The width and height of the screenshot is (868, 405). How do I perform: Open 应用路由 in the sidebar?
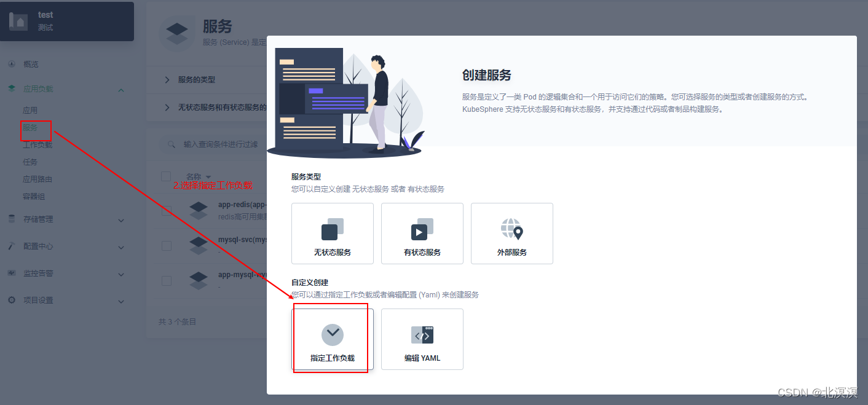coord(37,179)
